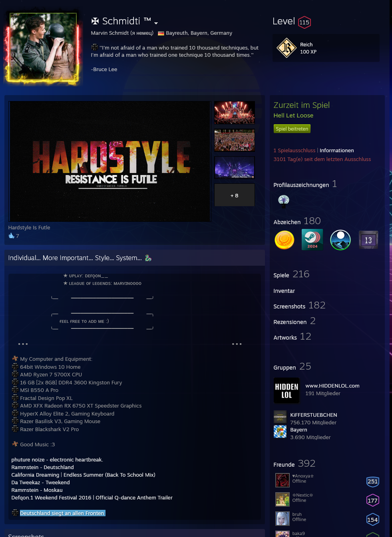Select the first fireworks stage thumbnail
This screenshot has width=392, height=537.
point(234,113)
